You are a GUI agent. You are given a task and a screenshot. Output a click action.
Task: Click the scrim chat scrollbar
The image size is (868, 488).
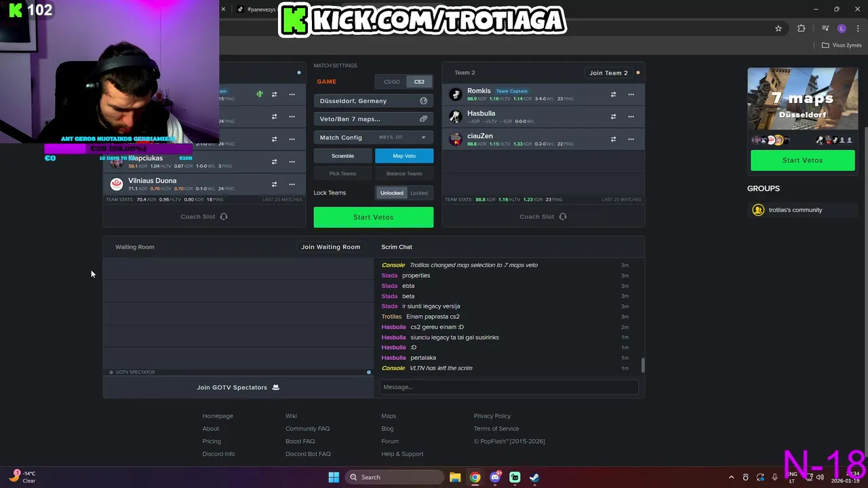642,365
